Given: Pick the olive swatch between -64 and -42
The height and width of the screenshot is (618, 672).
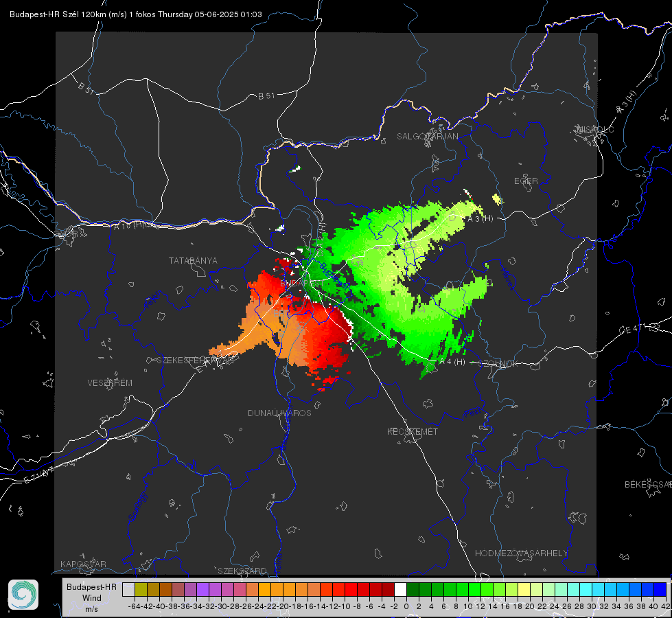Looking at the screenshot, I should coord(141,590).
